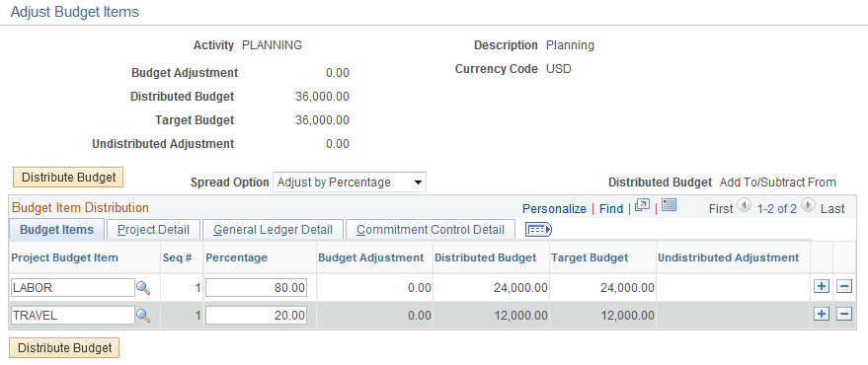This screenshot has width=868, height=365.
Task: Sort by Seq # column header
Action: pos(177,257)
